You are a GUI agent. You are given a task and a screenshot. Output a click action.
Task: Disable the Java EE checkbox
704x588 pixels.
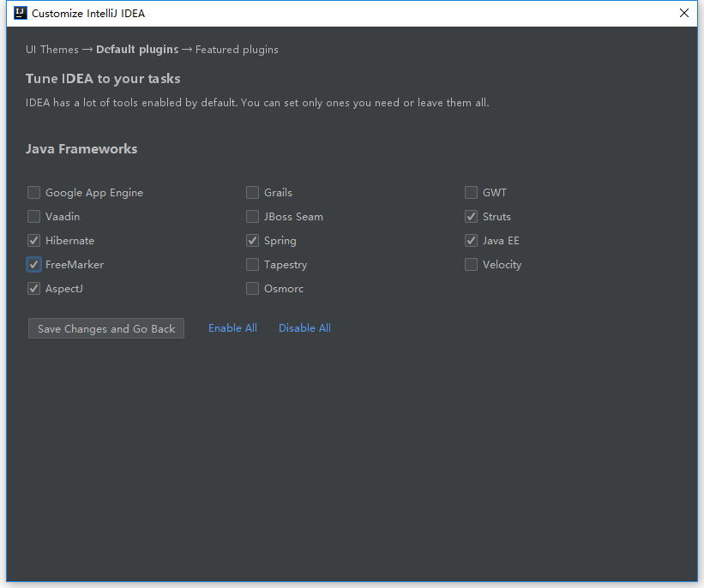click(x=471, y=241)
